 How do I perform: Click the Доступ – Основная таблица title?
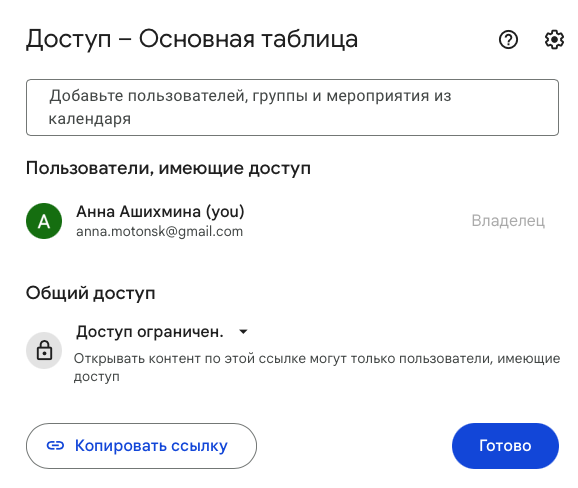coord(192,39)
